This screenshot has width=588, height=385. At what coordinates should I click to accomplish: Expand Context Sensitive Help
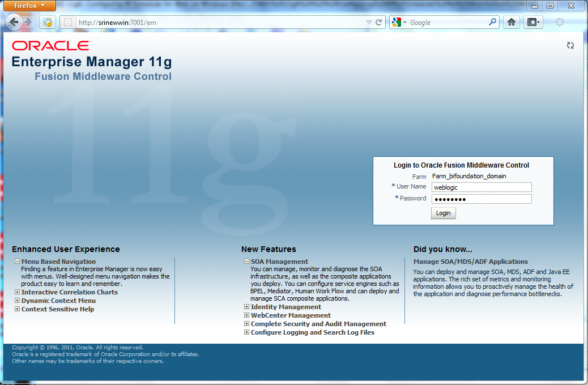click(x=17, y=309)
